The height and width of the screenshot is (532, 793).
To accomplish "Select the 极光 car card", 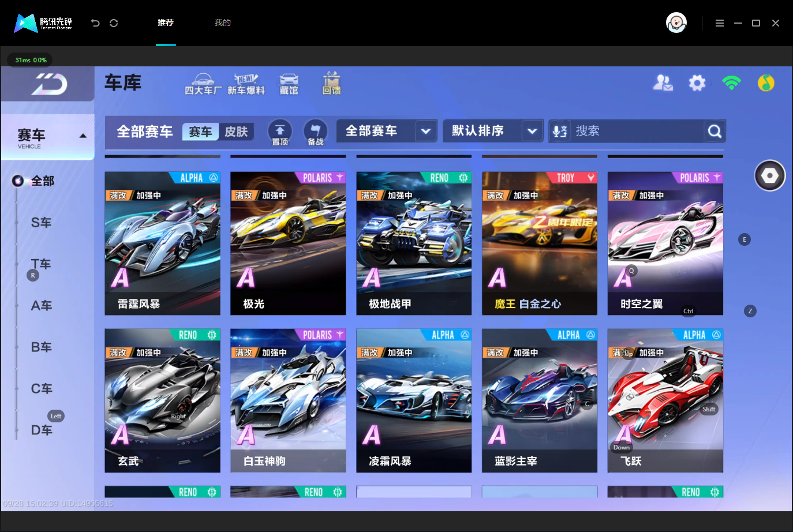I will pyautogui.click(x=288, y=243).
